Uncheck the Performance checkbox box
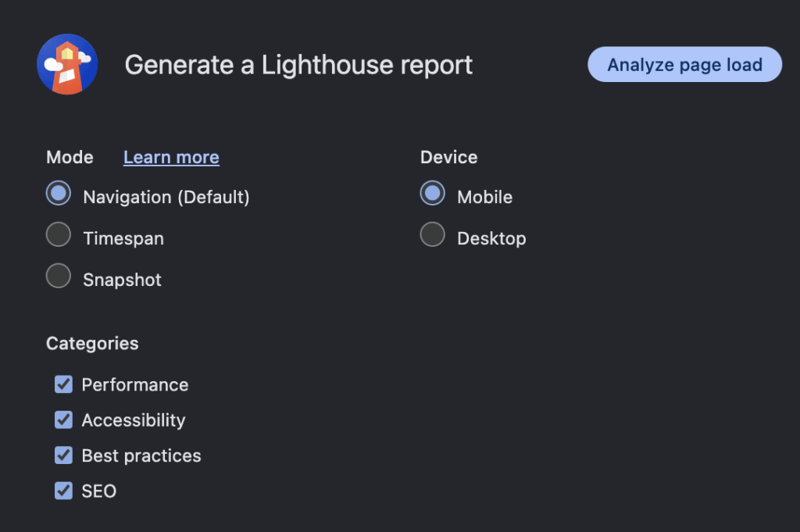Image resolution: width=800 pixels, height=532 pixels. [63, 384]
